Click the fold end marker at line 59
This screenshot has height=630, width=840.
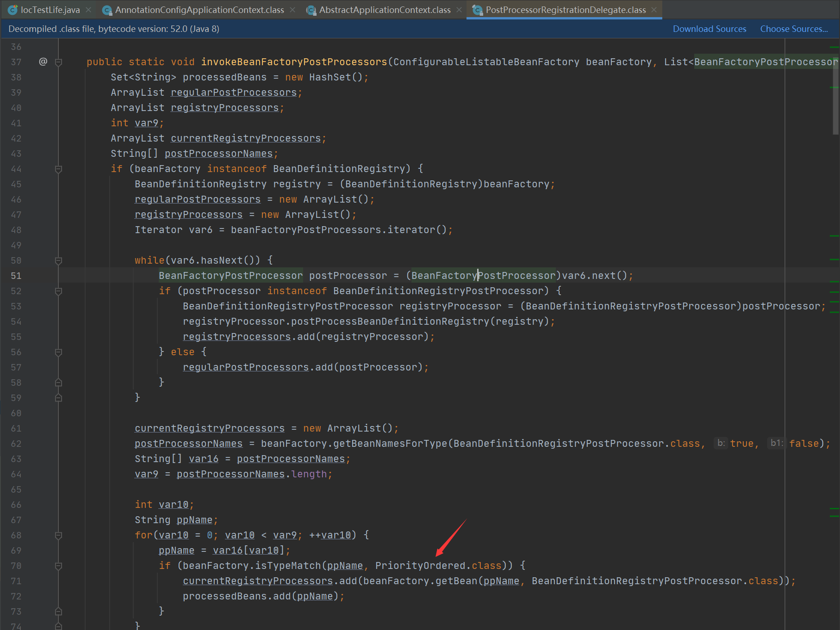pyautogui.click(x=58, y=398)
